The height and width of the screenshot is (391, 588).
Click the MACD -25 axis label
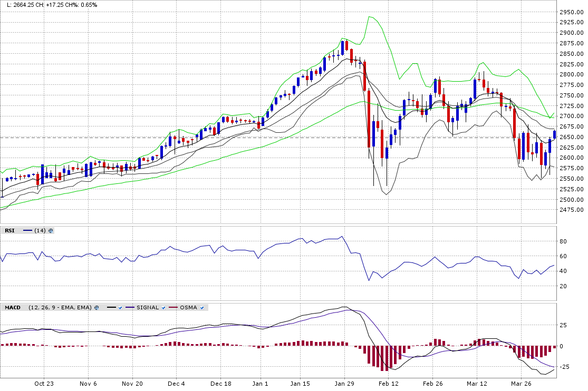[564, 367]
